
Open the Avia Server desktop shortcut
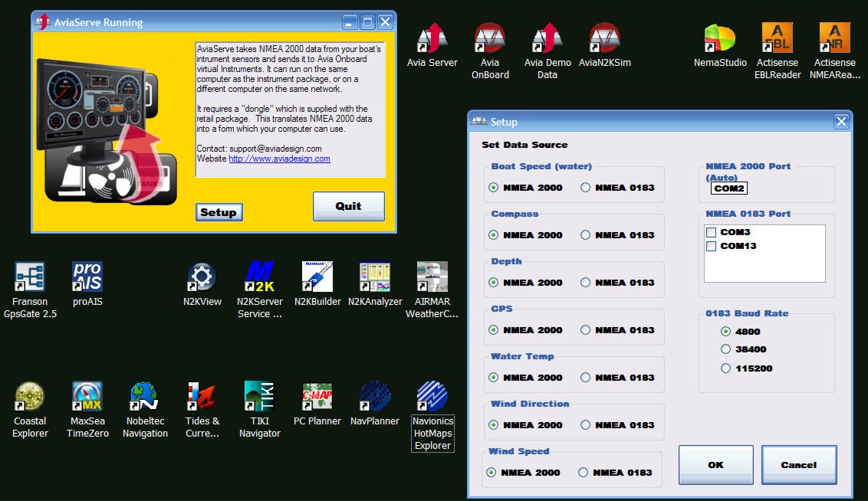pyautogui.click(x=432, y=45)
